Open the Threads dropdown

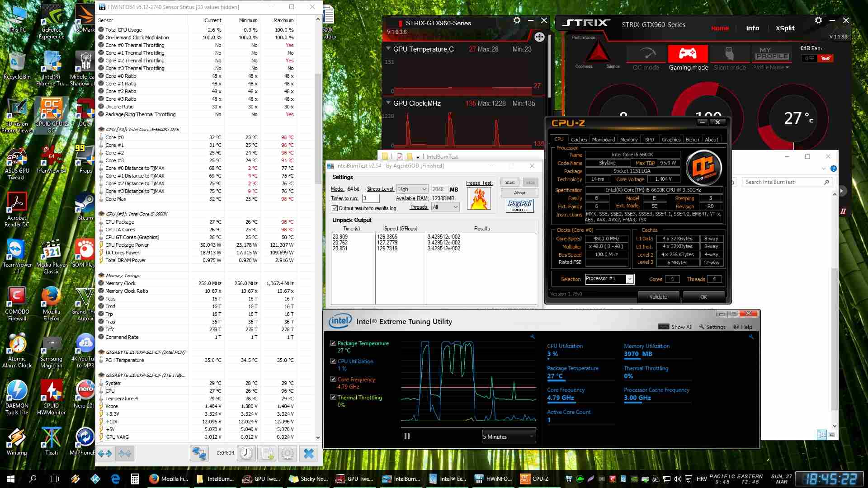click(x=445, y=207)
